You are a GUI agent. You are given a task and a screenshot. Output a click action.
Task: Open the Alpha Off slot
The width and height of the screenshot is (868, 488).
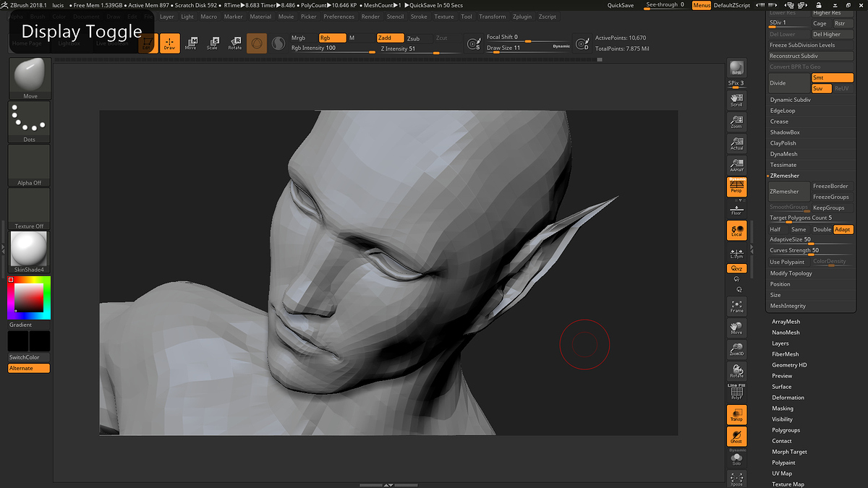[30, 166]
